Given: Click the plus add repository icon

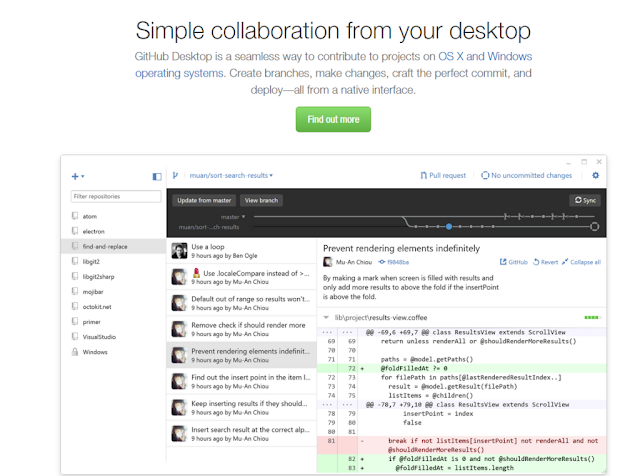Looking at the screenshot, I should 78,176.
